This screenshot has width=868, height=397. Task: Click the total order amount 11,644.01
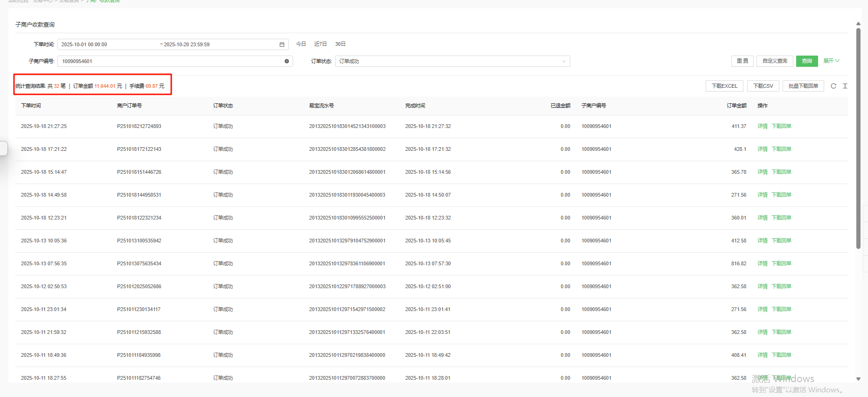click(x=105, y=86)
